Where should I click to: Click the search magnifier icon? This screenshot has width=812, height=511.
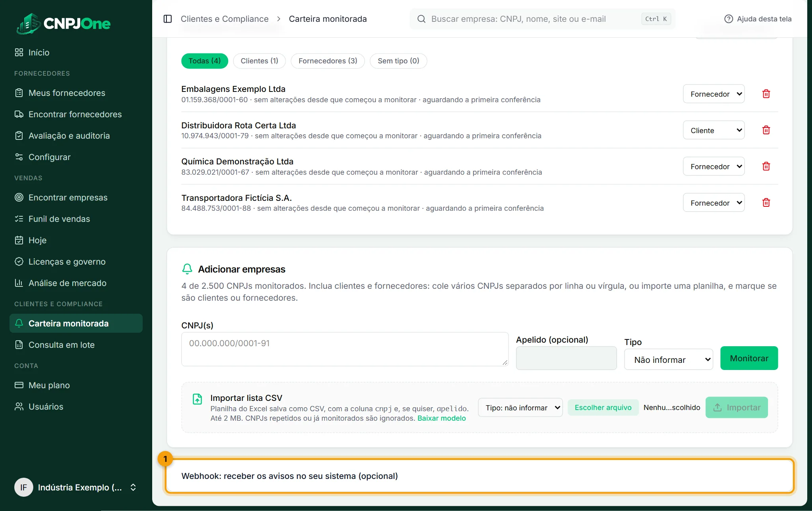click(x=421, y=19)
